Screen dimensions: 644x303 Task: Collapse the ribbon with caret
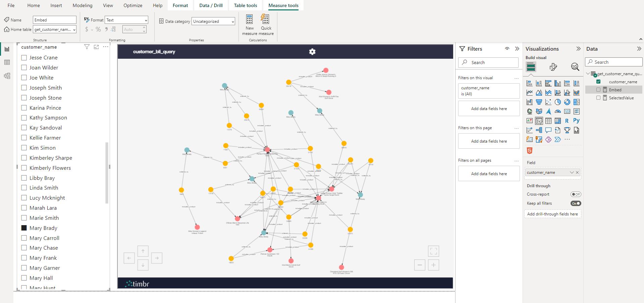[x=641, y=40]
